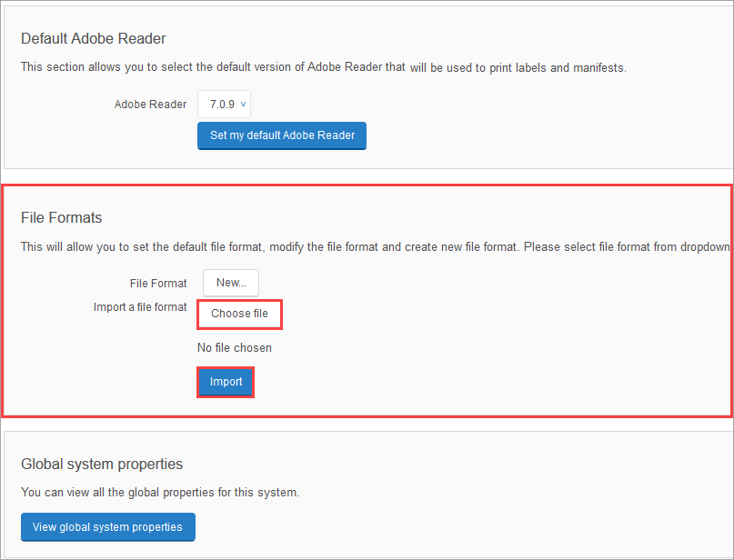Click the 'File Format' field label
The image size is (734, 560).
(158, 283)
